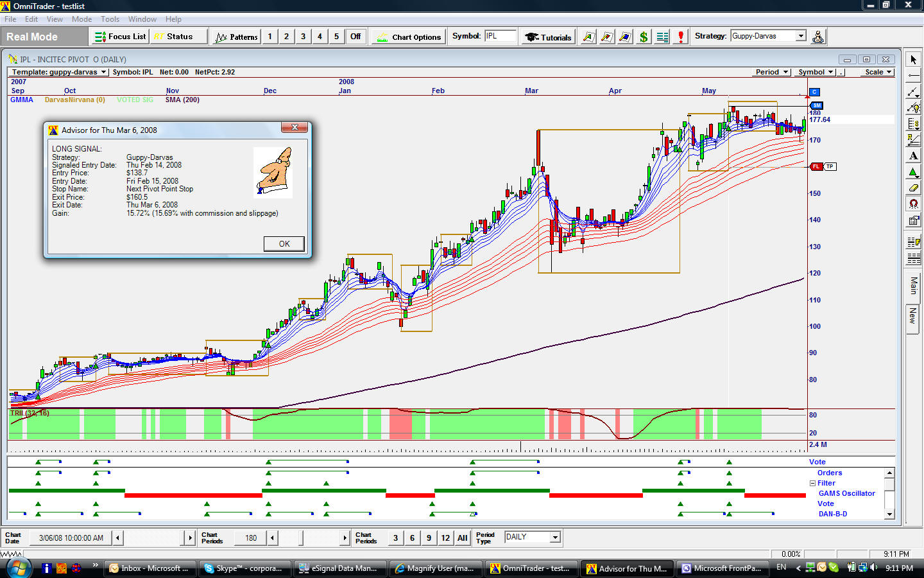Open Patterns toolbar button
This screenshot has width=924, height=578.
pyautogui.click(x=236, y=37)
